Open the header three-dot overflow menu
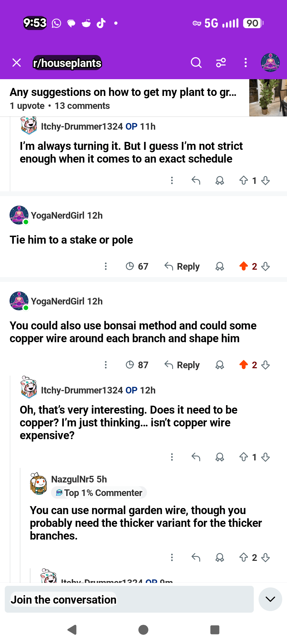The width and height of the screenshot is (287, 644). point(246,63)
